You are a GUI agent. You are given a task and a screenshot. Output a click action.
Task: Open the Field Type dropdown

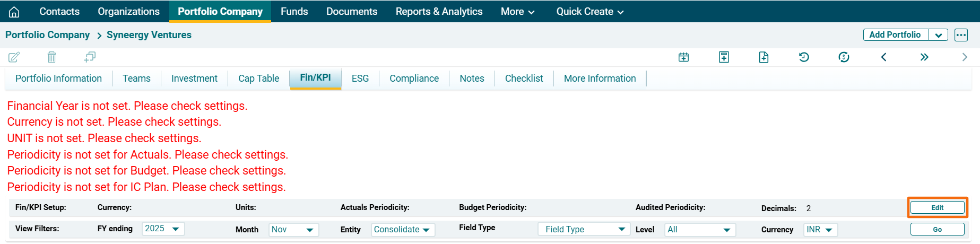pyautogui.click(x=584, y=229)
